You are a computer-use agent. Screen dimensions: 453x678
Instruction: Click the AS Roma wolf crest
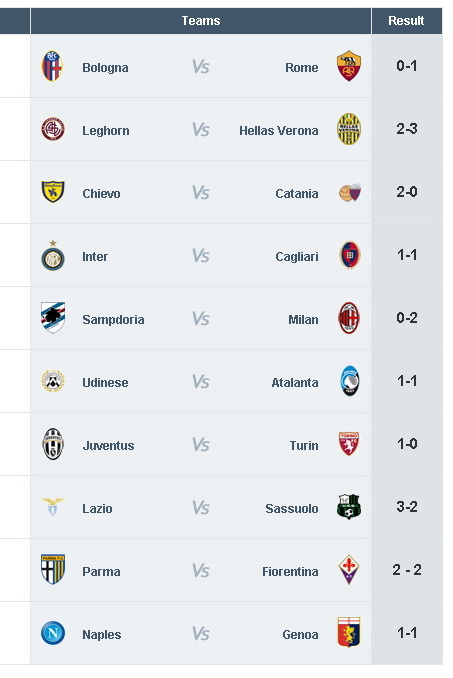[x=349, y=66]
